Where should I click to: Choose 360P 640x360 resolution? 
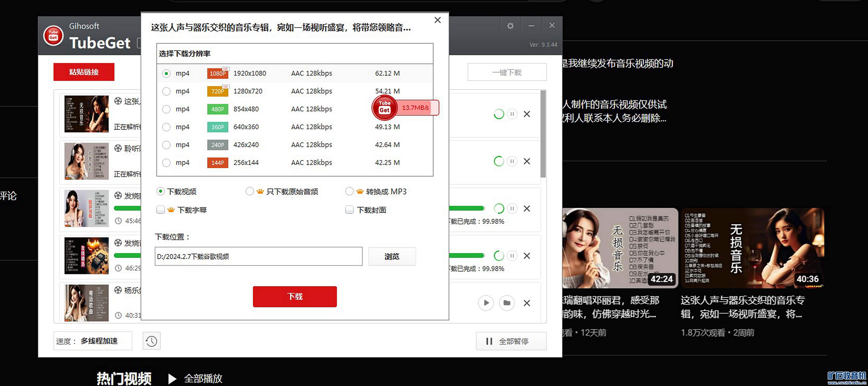(166, 127)
